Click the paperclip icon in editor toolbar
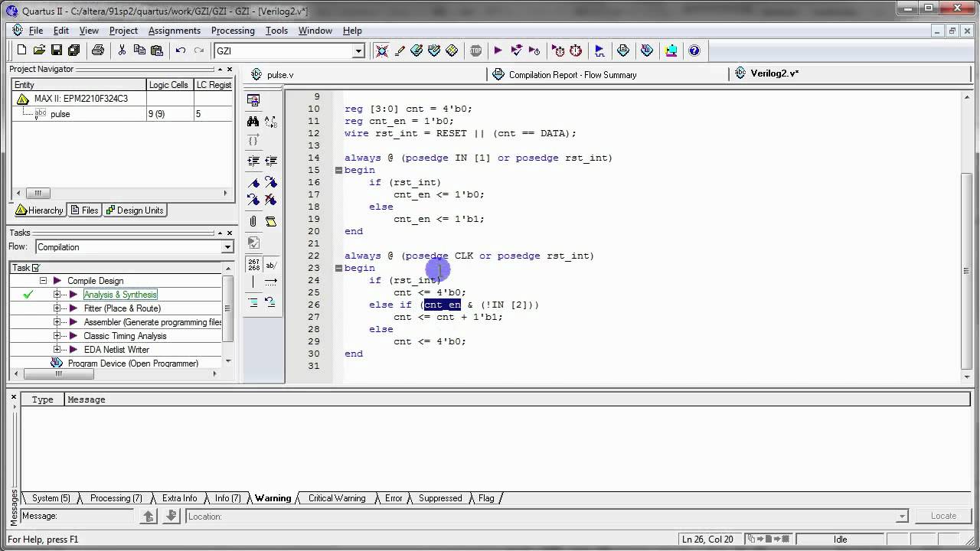980x551 pixels. [253, 222]
